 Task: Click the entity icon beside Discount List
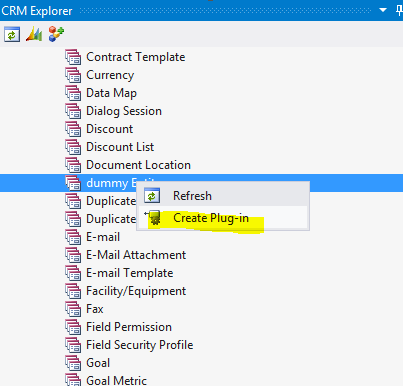tap(73, 147)
